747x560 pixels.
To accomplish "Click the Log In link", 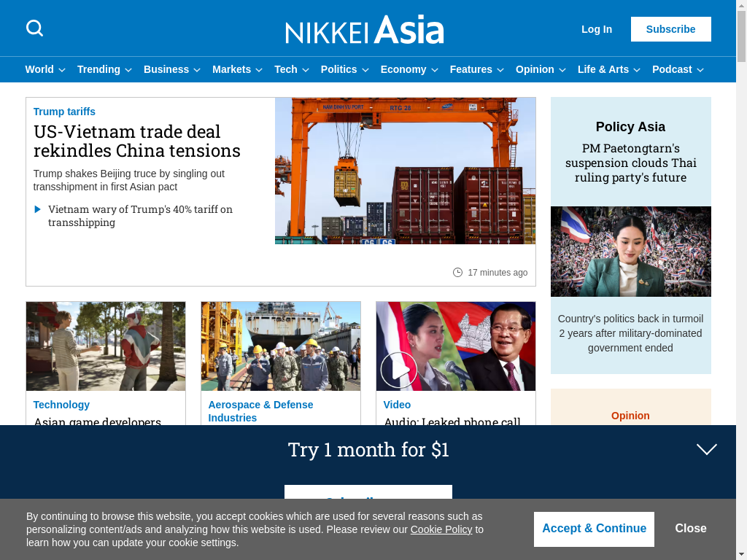I will (x=597, y=29).
